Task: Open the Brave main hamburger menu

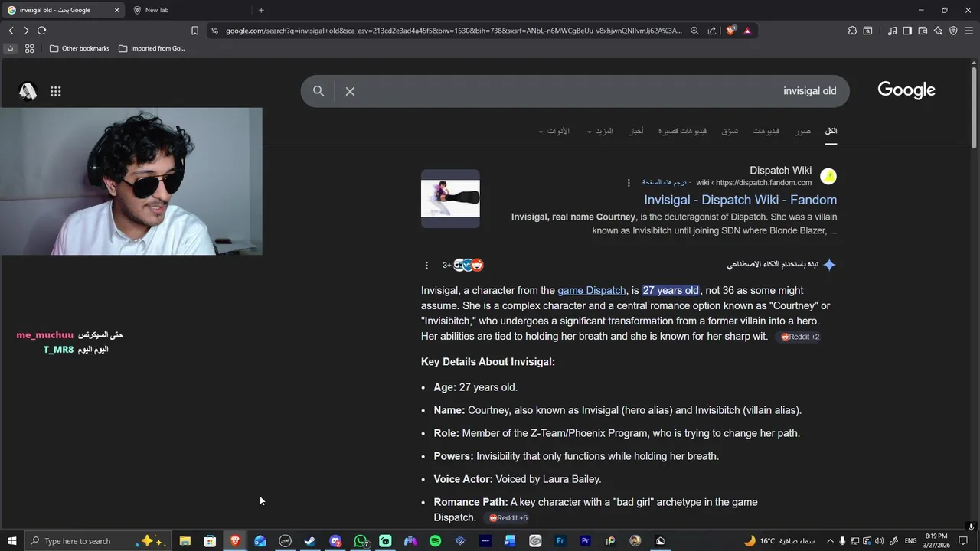Action: [x=969, y=31]
